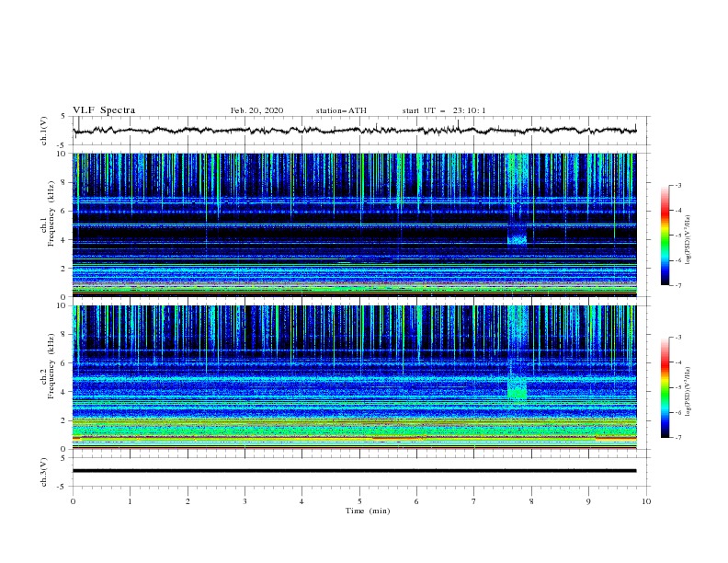This screenshot has width=728, height=563.
Task: Click the ch.1 waveform trace
Action: coord(355,131)
